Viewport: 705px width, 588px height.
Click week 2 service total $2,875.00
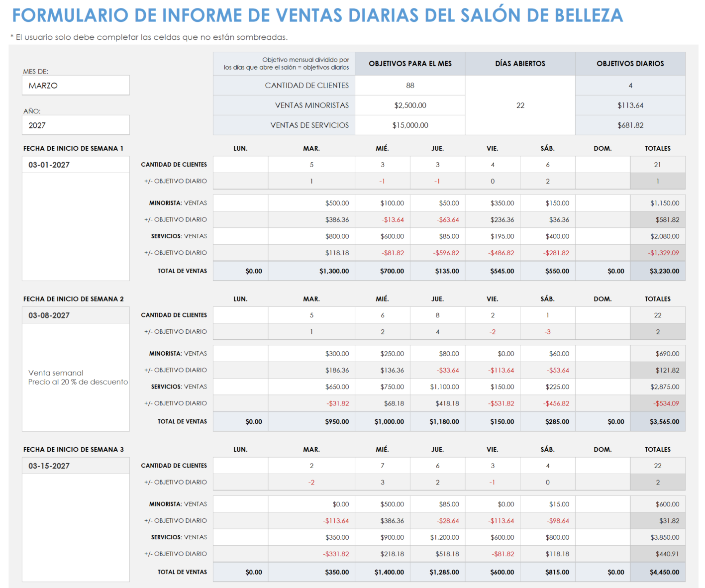658,387
